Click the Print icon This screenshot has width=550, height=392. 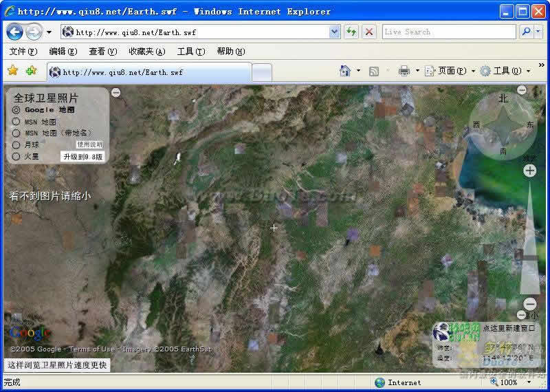coord(404,71)
